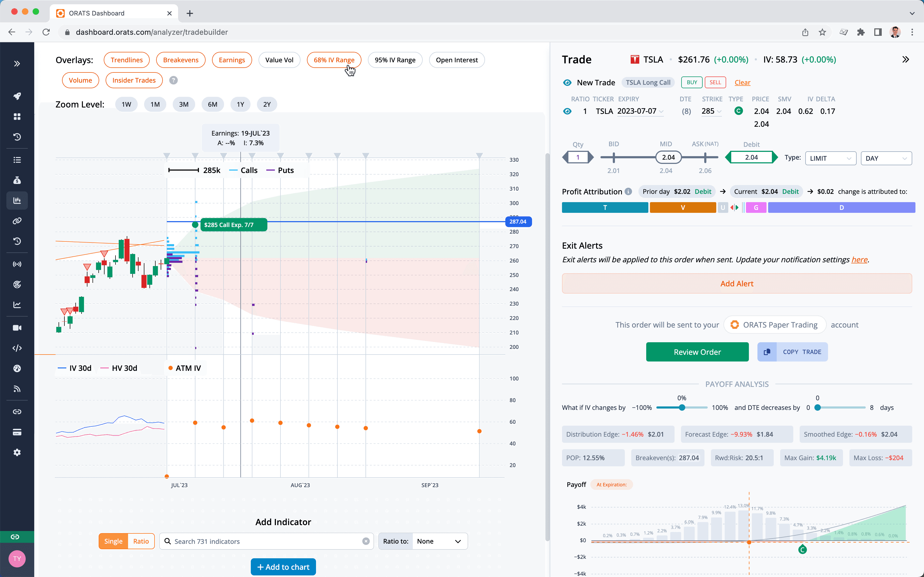This screenshot has width=924, height=577.
Task: Set zoom level to 3M
Action: (183, 104)
